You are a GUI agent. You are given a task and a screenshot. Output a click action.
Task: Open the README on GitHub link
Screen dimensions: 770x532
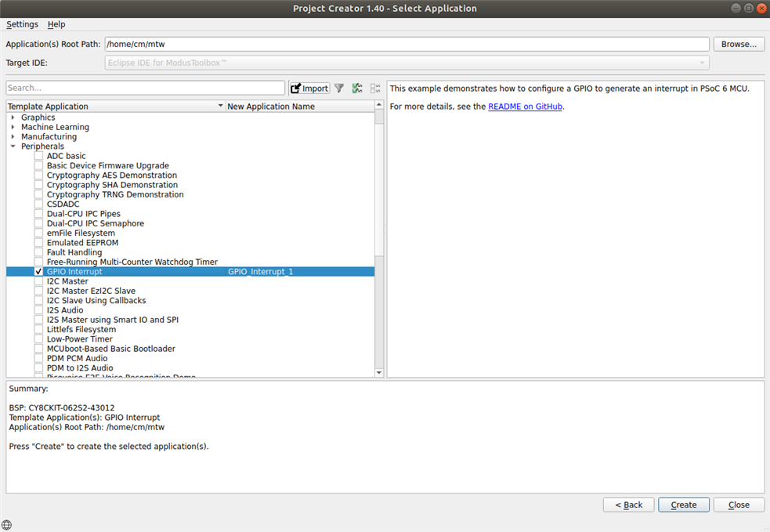click(525, 107)
